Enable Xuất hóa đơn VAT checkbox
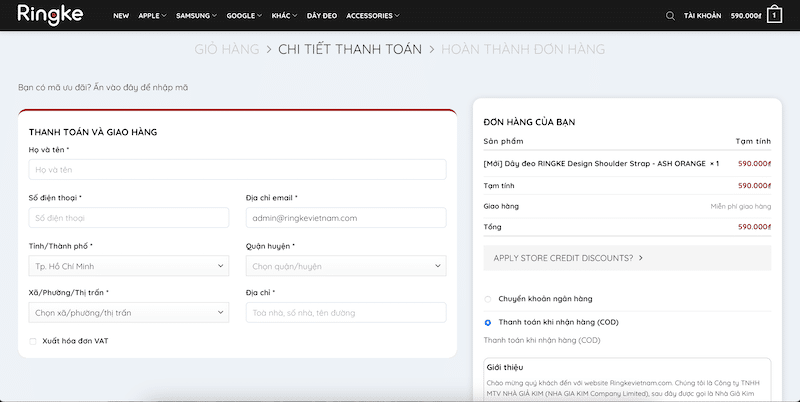This screenshot has width=800, height=402. [33, 341]
